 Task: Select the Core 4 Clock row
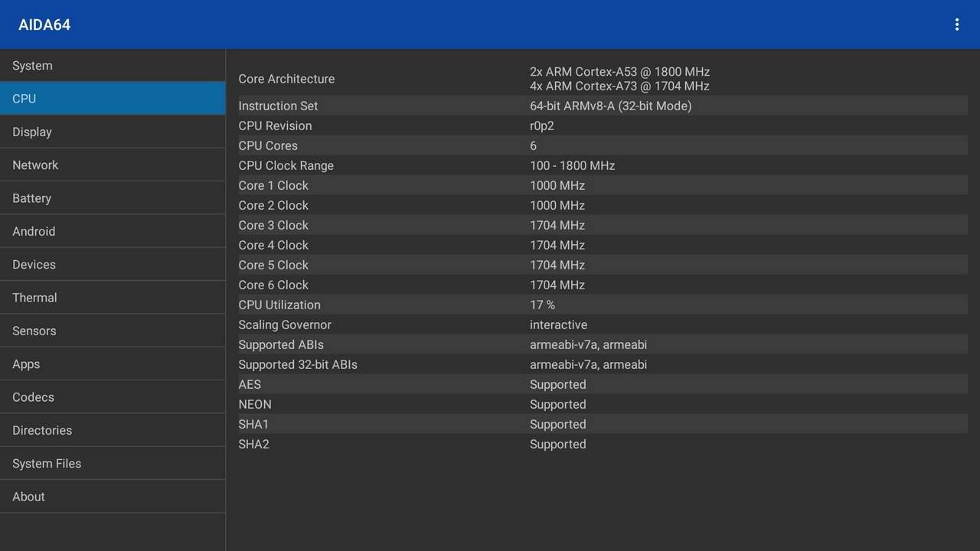point(603,245)
